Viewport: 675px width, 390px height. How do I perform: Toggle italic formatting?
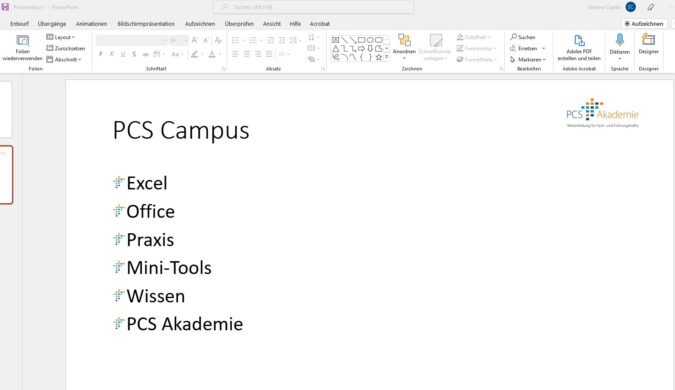click(x=112, y=54)
